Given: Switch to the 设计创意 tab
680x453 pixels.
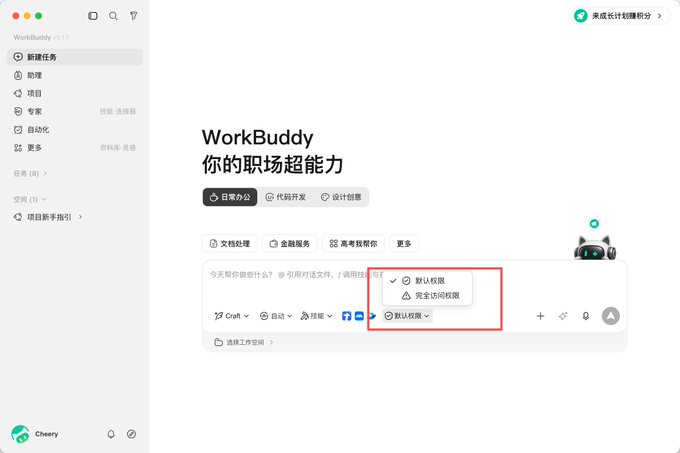Looking at the screenshot, I should 341,197.
